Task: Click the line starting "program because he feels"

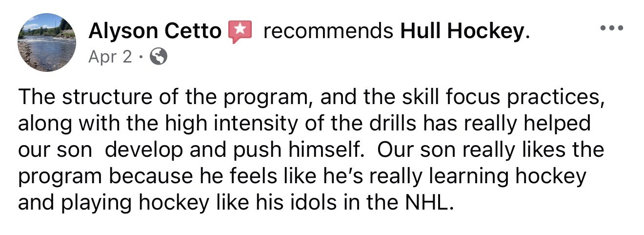Action: [x=302, y=176]
